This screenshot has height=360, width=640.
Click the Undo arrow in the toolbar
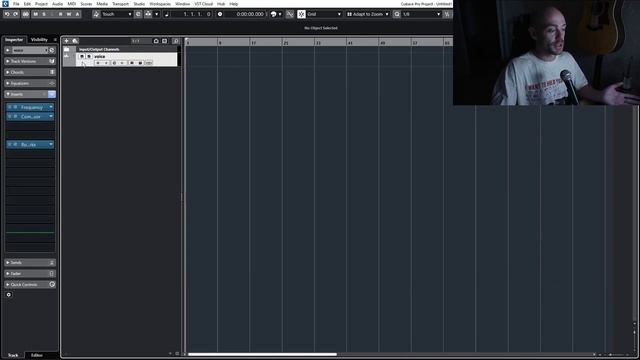(x=7, y=14)
